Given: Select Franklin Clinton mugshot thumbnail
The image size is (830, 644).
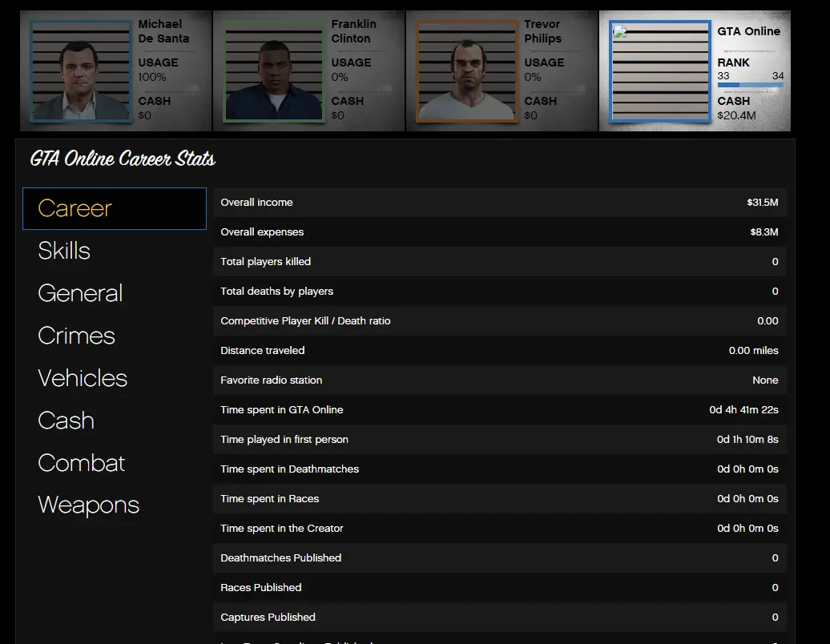Looking at the screenshot, I should 274,71.
